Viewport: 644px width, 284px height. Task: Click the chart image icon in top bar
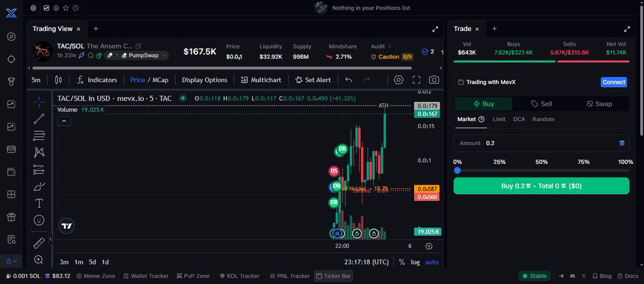[x=47, y=8]
